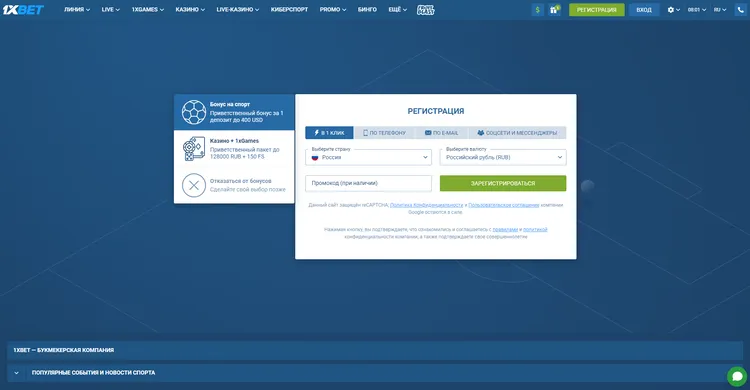This screenshot has height=390, width=750.
Task: Expand the LIVE menu
Action: coord(110,10)
